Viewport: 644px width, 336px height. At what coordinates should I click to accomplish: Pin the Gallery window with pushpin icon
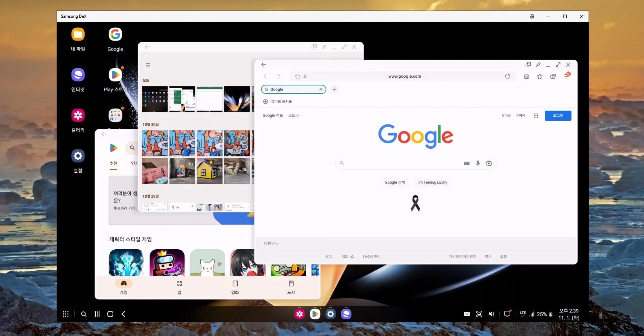(x=324, y=47)
